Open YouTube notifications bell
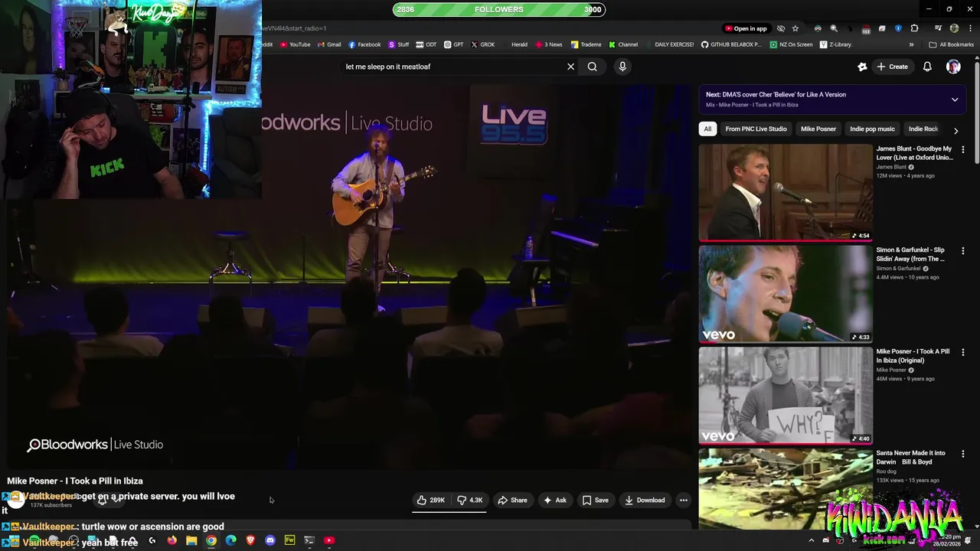The height and width of the screenshot is (551, 980). tap(927, 67)
